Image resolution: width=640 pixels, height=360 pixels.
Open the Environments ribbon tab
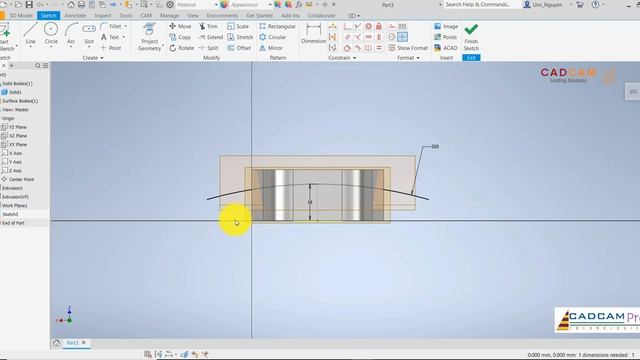pyautogui.click(x=222, y=16)
